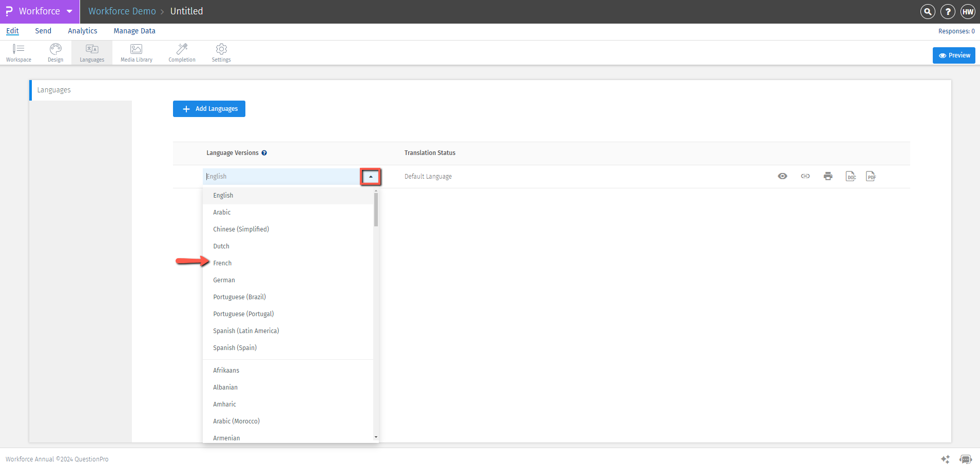Print the English survey version
This screenshot has width=980, height=465.
pos(828,176)
